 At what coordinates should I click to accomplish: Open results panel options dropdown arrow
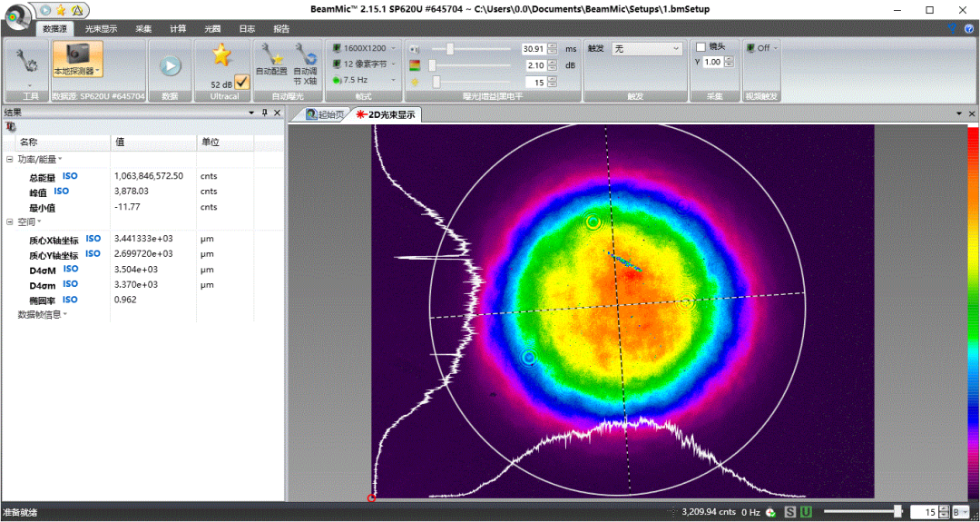point(251,113)
